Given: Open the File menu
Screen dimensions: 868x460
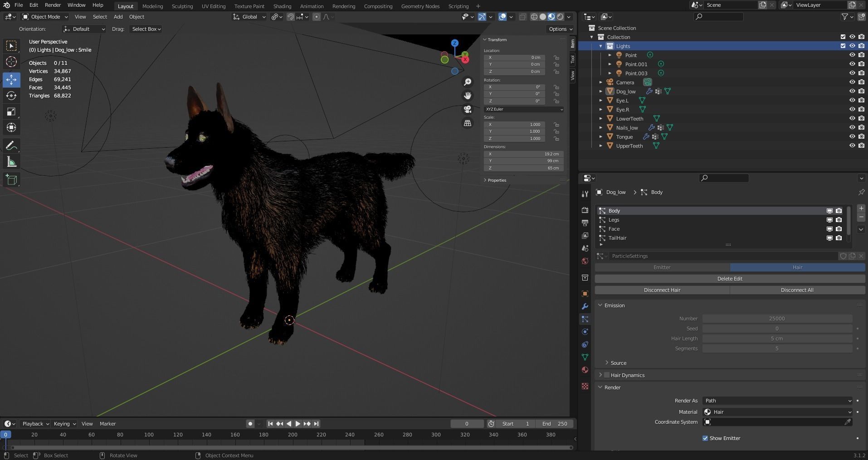Looking at the screenshot, I should (19, 5).
